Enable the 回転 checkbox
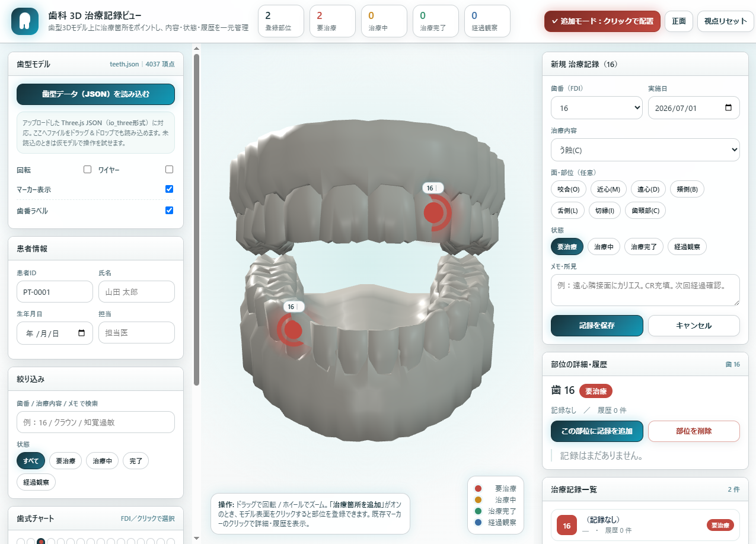 (87, 170)
